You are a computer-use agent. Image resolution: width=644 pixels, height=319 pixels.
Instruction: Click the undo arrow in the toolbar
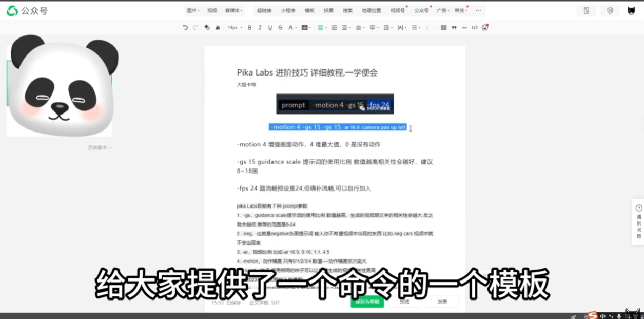click(185, 28)
